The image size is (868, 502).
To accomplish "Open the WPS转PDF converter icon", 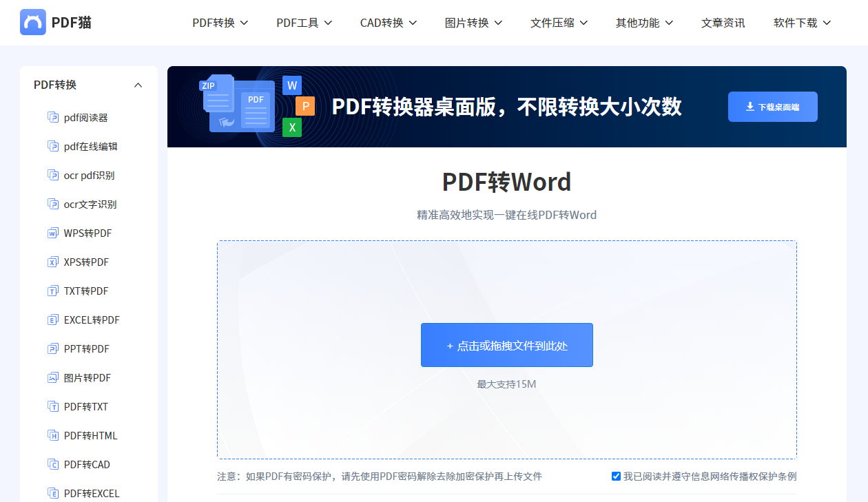I will click(53, 233).
